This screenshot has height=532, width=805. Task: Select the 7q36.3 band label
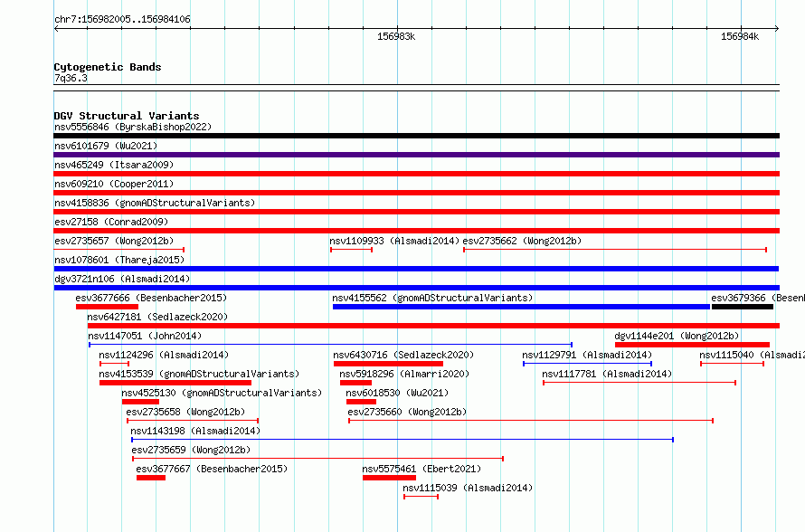tap(71, 78)
